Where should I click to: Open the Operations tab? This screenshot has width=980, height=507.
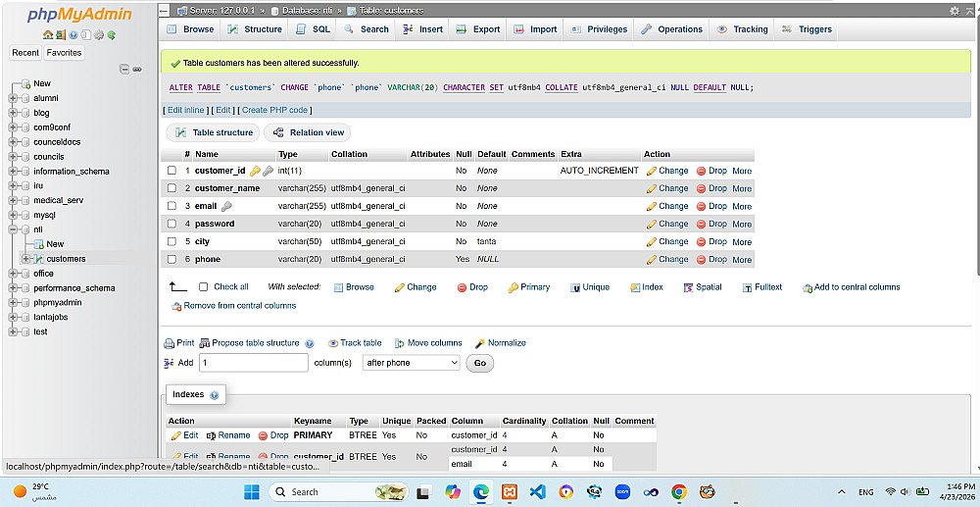click(672, 29)
